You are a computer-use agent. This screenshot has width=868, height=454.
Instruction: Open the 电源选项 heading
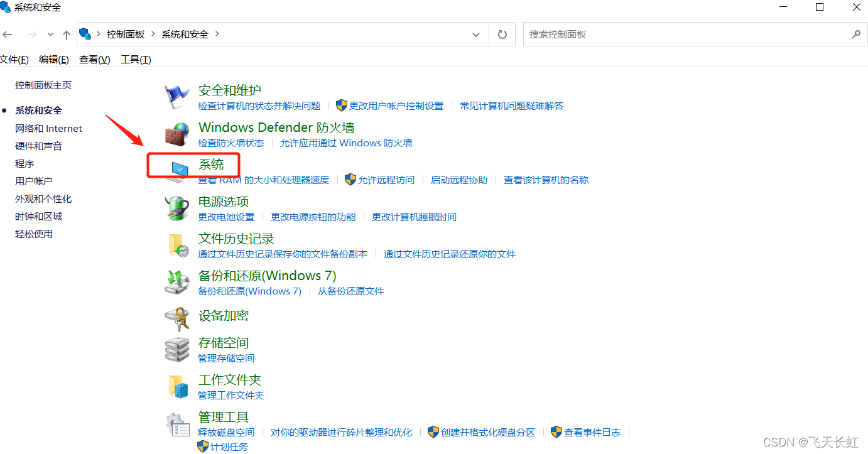pyautogui.click(x=224, y=202)
